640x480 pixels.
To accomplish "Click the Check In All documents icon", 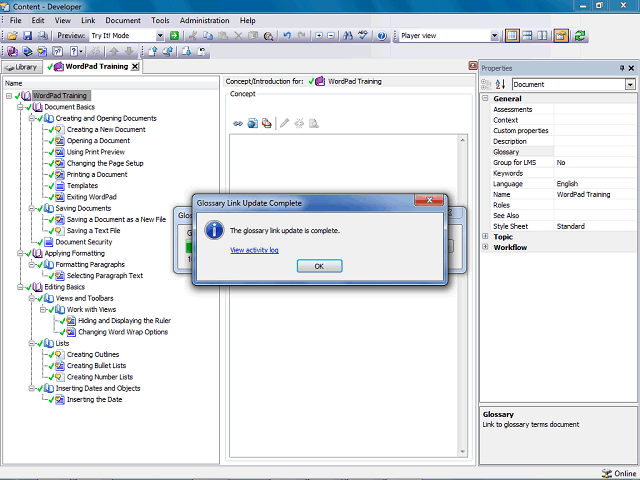I will tap(167, 51).
